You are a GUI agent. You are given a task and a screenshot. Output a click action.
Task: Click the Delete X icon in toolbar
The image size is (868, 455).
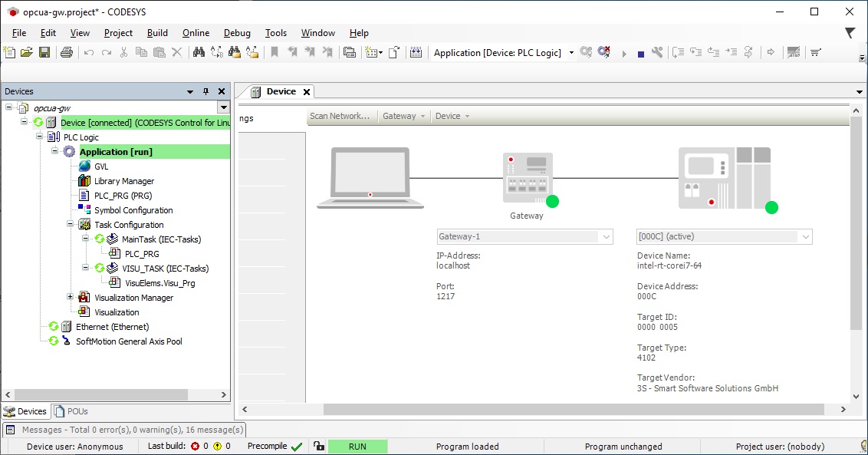click(x=176, y=53)
